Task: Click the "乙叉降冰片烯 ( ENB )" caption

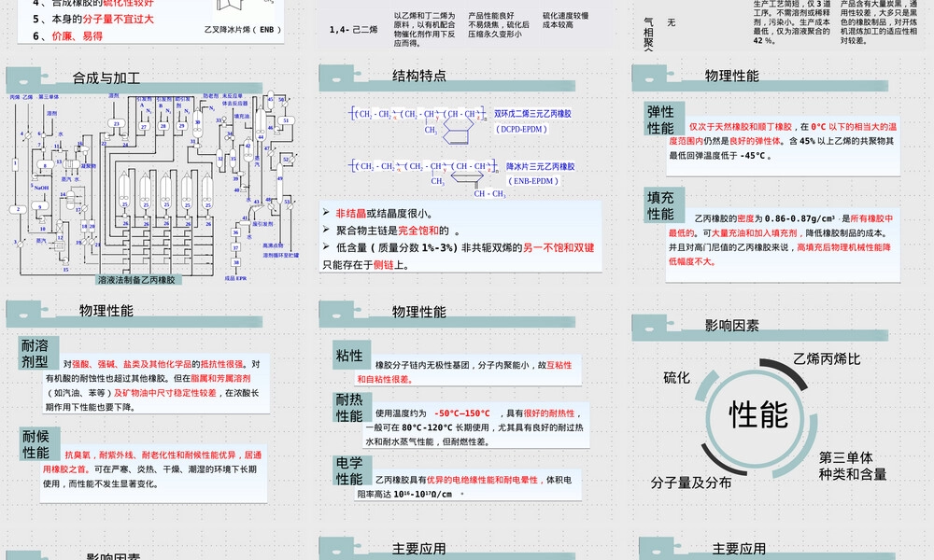Action: coord(243,29)
